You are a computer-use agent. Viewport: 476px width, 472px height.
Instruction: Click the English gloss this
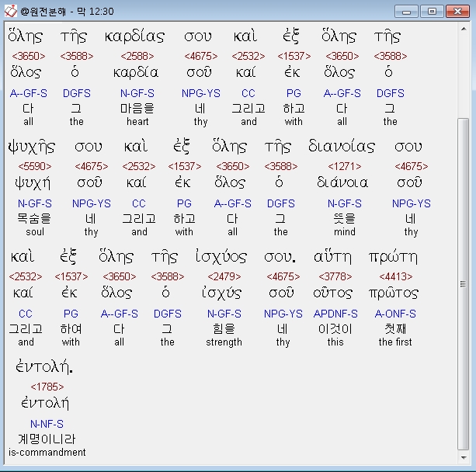point(335,342)
